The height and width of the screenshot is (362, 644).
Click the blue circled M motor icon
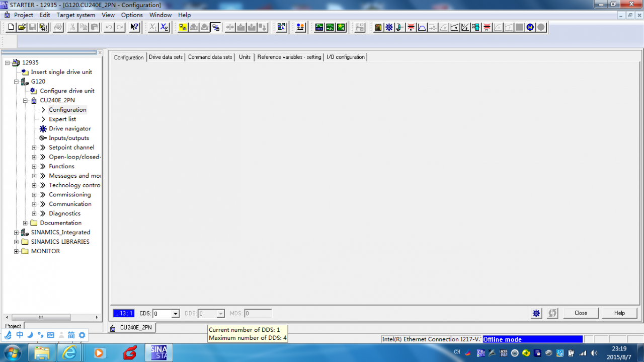530,27
